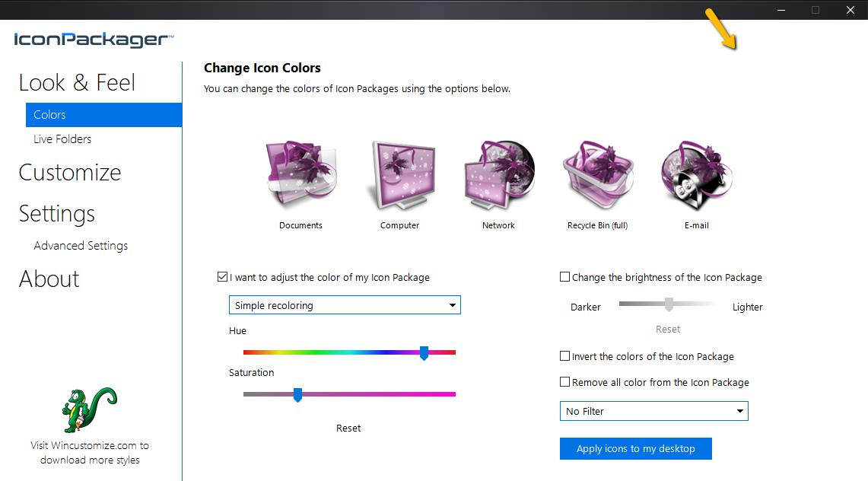Click the Saturation slider handle
Viewport: 868px width, 481px height.
[297, 395]
